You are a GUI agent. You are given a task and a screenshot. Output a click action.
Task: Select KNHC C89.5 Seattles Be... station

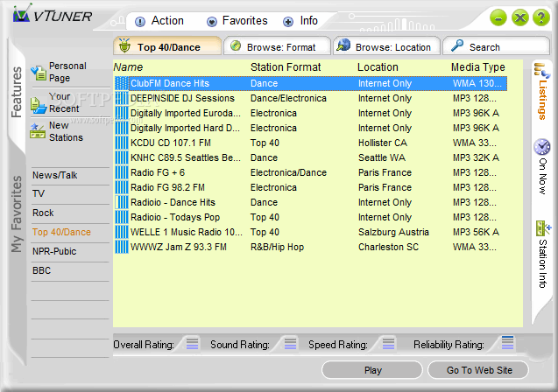point(311,157)
